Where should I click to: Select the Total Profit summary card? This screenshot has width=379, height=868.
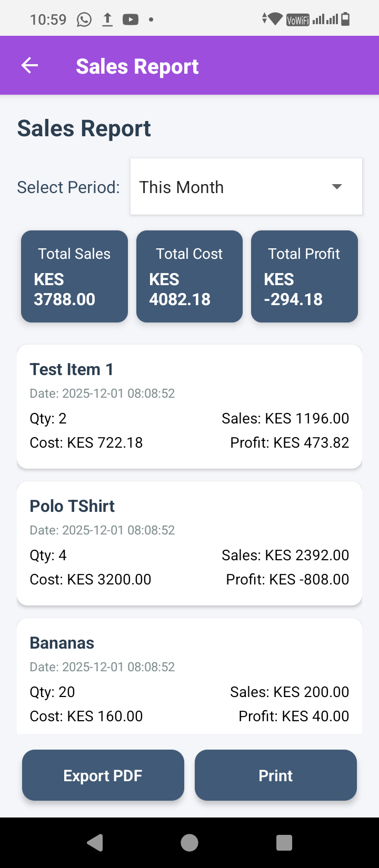click(304, 276)
